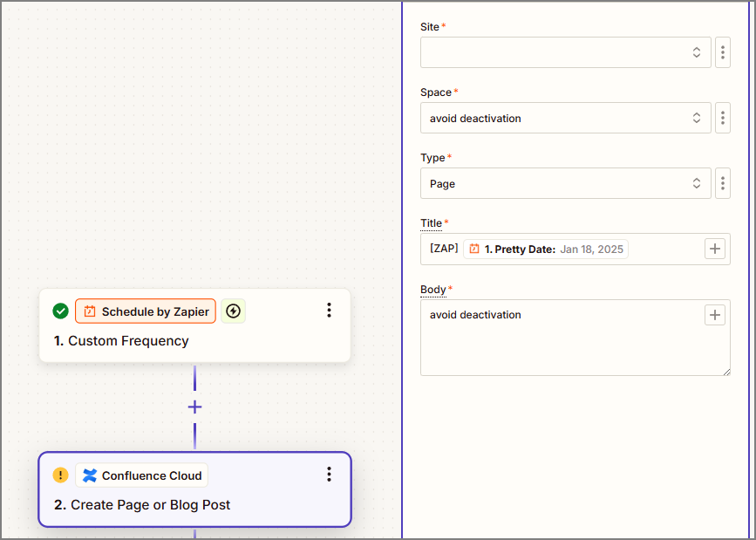Image resolution: width=756 pixels, height=540 pixels.
Task: Open the Site dropdown
Action: [x=566, y=52]
